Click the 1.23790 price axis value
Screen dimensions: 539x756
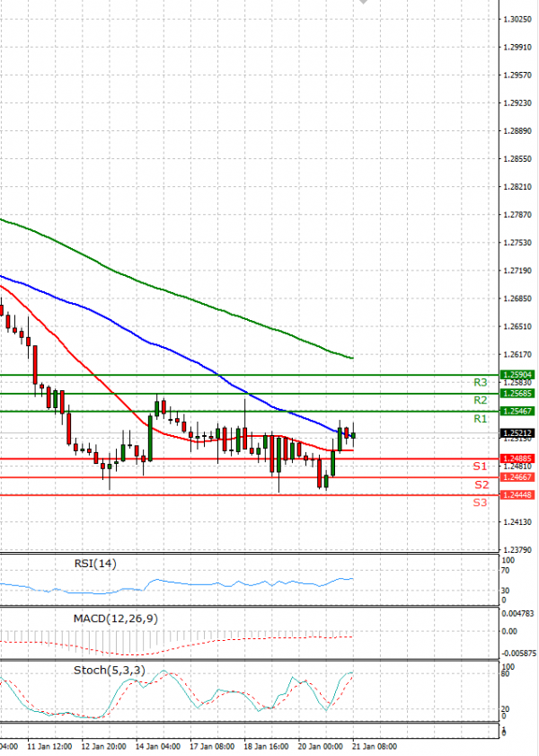point(517,549)
